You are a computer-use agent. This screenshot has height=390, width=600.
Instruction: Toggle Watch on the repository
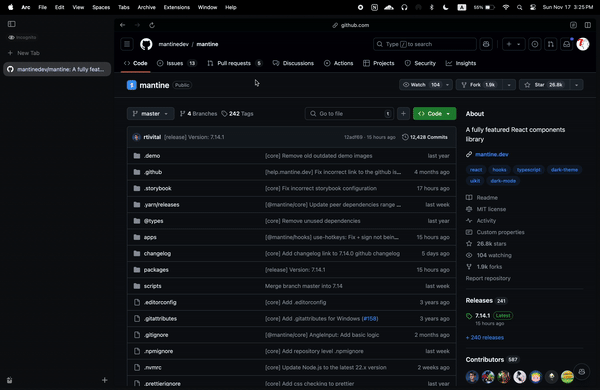[x=421, y=85]
